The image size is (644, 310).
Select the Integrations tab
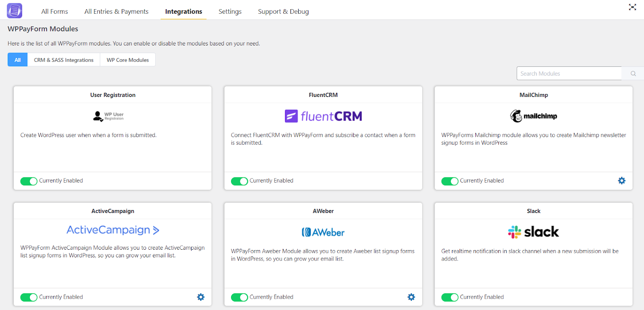184,12
